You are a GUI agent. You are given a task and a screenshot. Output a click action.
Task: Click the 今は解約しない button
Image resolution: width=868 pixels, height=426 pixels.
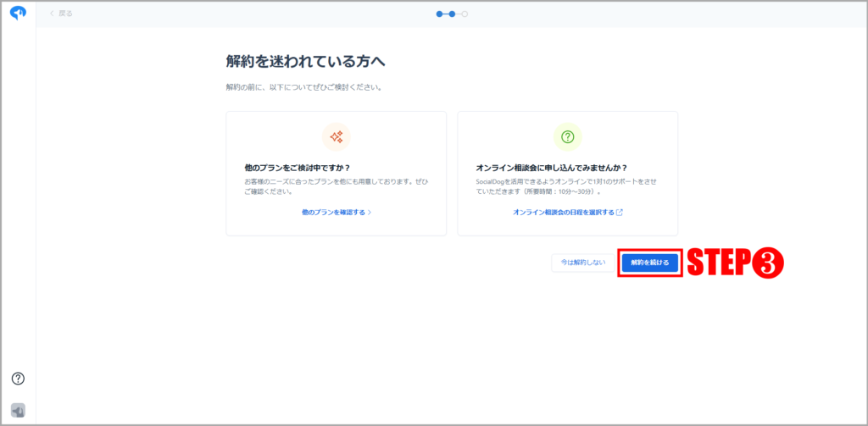coord(583,263)
